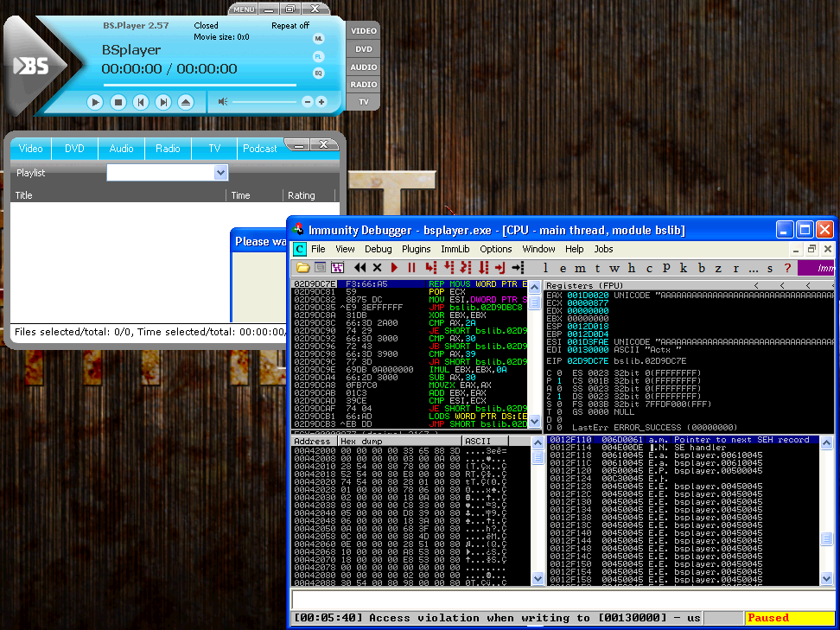The width and height of the screenshot is (840, 630).
Task: Show CPU window with c button
Action: coord(649,268)
